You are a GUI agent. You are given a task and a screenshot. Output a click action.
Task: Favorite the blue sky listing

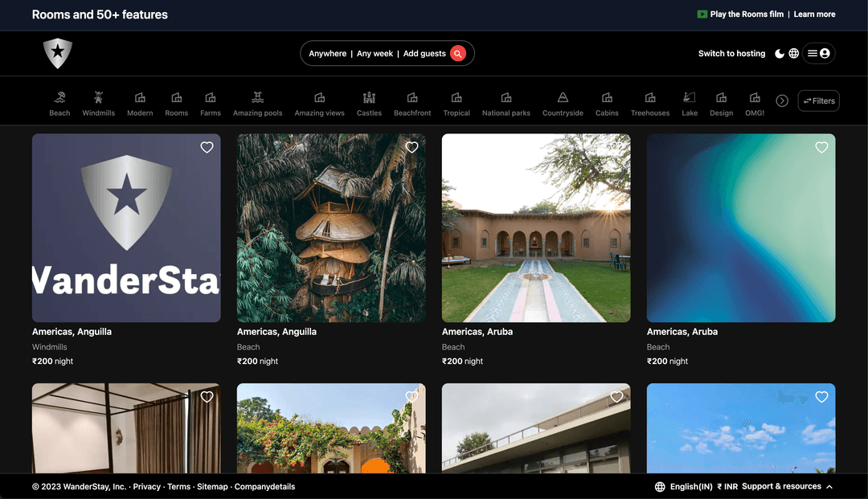click(821, 397)
